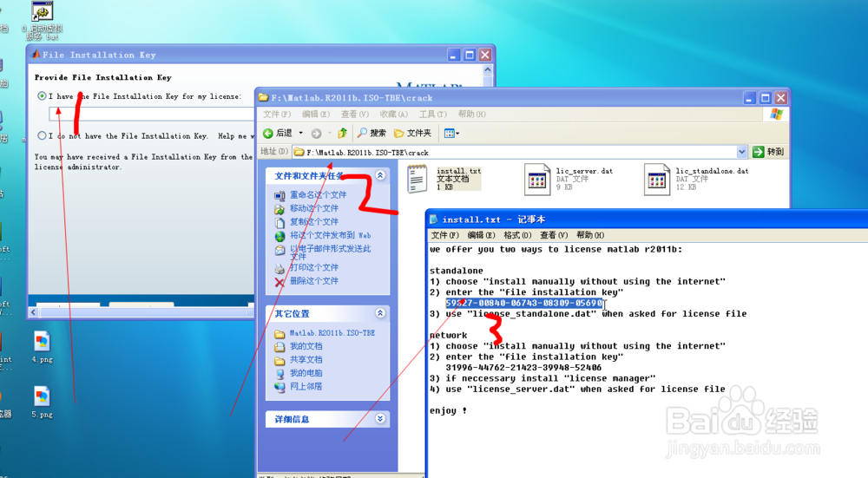Close the File Installation Key window
Image resolution: width=868 pixels, height=478 pixels.
coord(485,55)
